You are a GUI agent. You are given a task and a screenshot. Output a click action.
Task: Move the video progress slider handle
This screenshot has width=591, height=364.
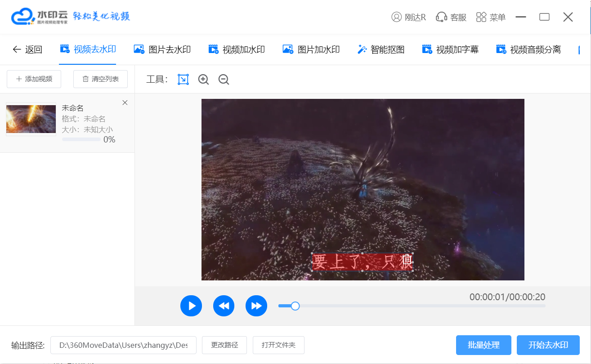295,306
